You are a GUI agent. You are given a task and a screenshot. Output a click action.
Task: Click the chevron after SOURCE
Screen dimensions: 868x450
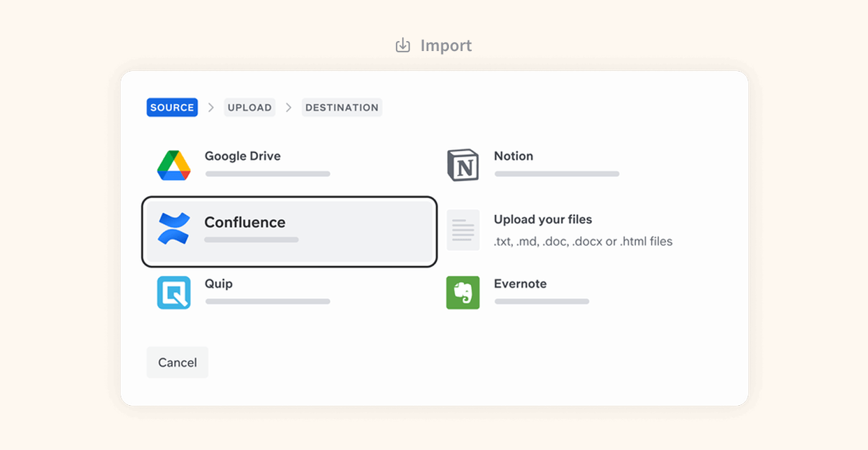pyautogui.click(x=211, y=108)
